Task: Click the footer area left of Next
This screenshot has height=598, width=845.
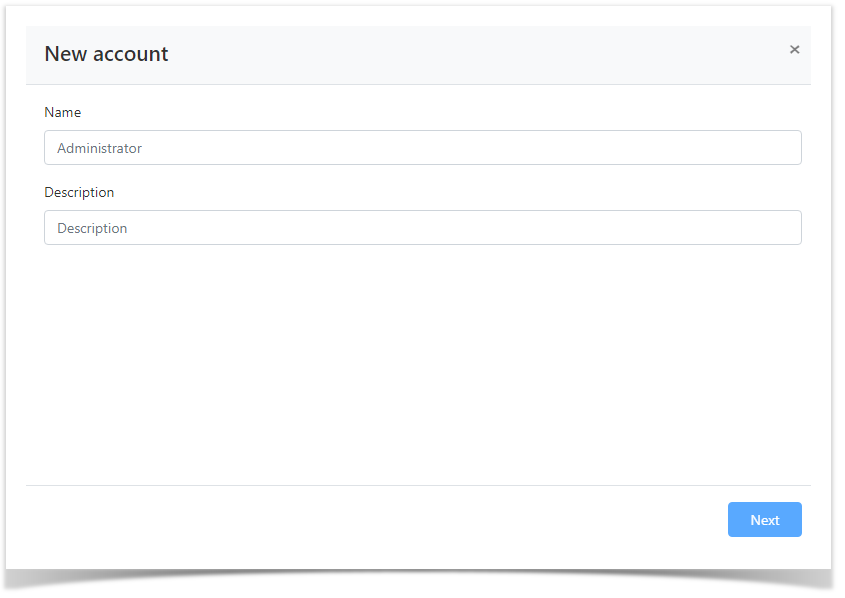Action: pos(380,520)
